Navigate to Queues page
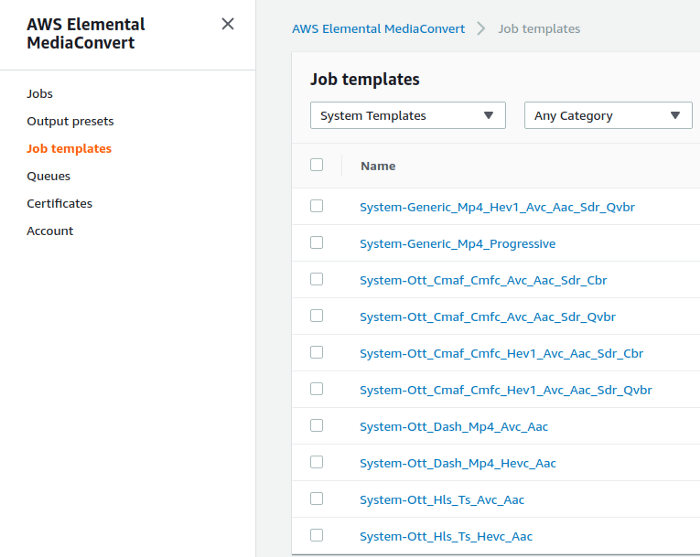 pos(49,176)
